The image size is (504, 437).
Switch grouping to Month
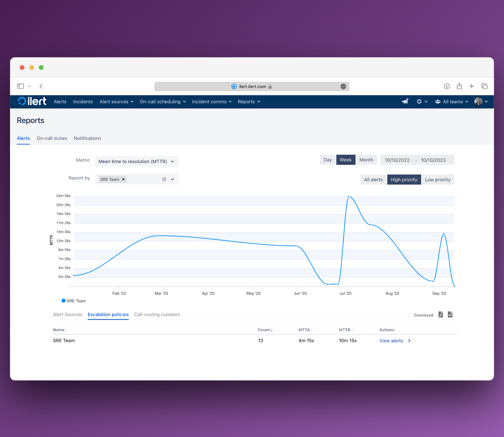[366, 160]
